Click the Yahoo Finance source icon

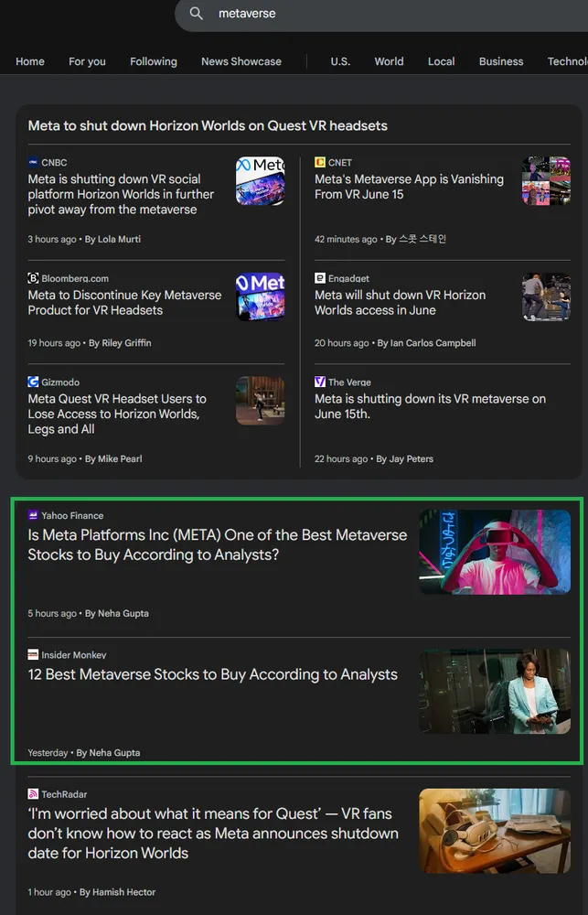(33, 516)
